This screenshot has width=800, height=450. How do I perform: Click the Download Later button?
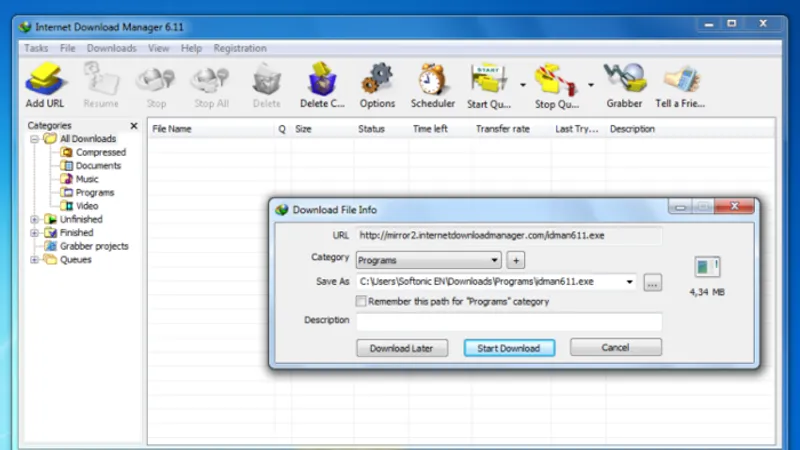click(402, 348)
